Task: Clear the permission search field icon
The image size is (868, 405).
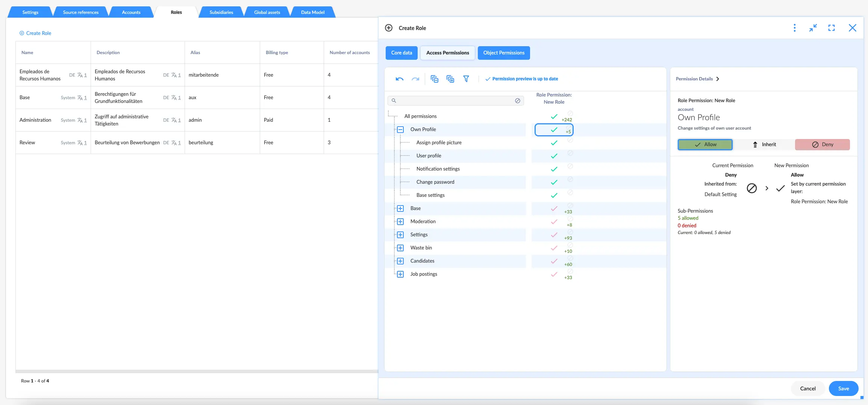Action: point(517,101)
